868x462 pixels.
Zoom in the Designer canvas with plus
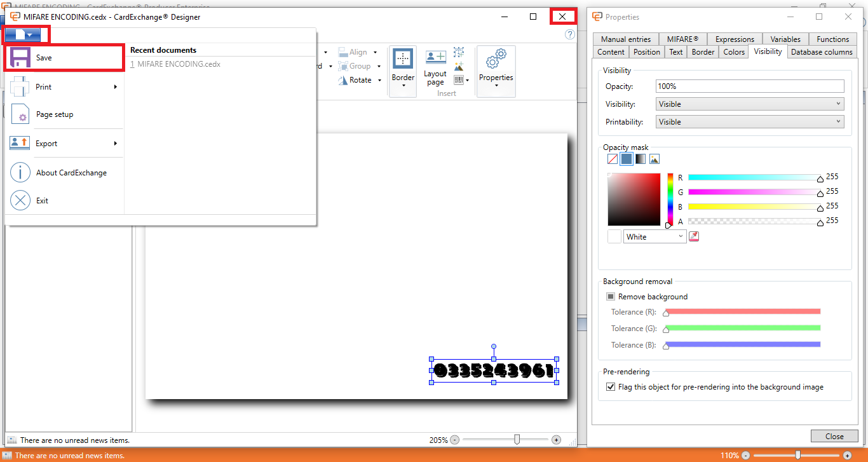point(557,440)
